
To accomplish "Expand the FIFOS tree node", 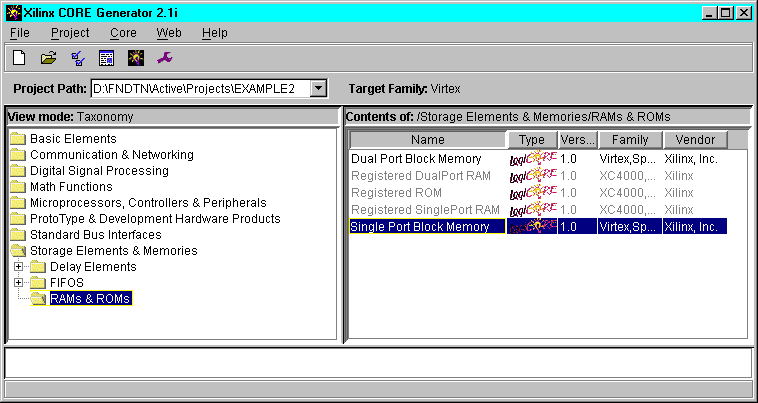I will click(18, 283).
